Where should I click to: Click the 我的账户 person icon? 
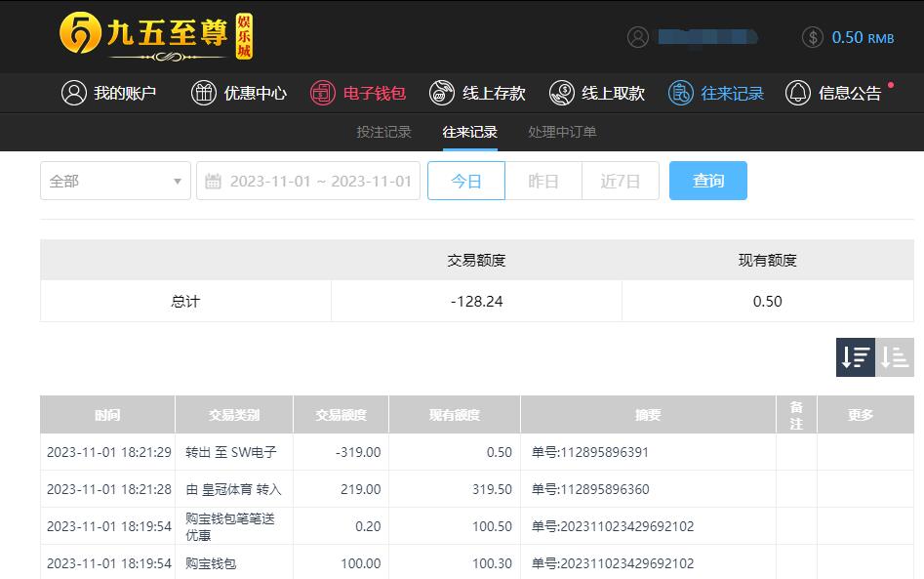point(73,93)
